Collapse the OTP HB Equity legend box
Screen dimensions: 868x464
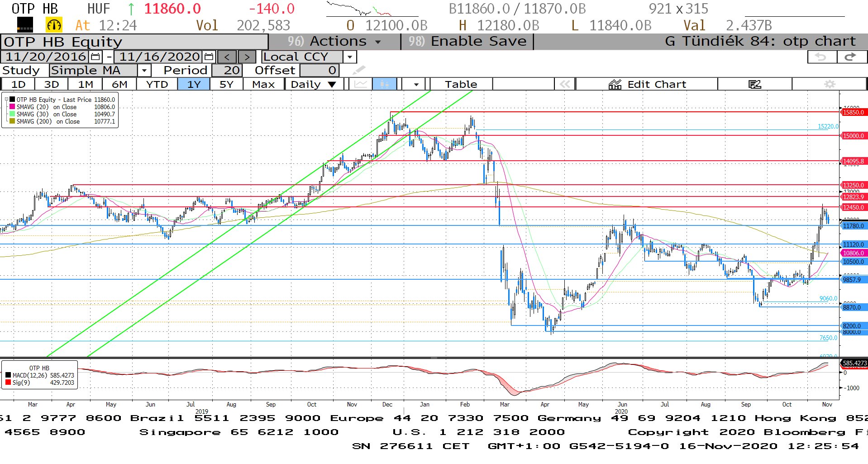[x=6, y=99]
